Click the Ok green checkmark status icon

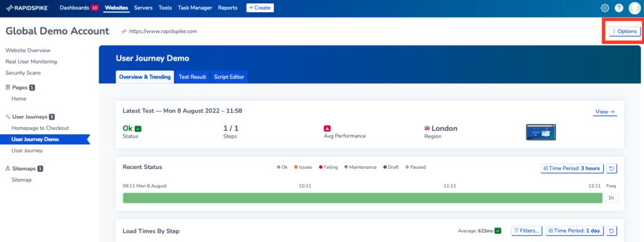pyautogui.click(x=138, y=129)
